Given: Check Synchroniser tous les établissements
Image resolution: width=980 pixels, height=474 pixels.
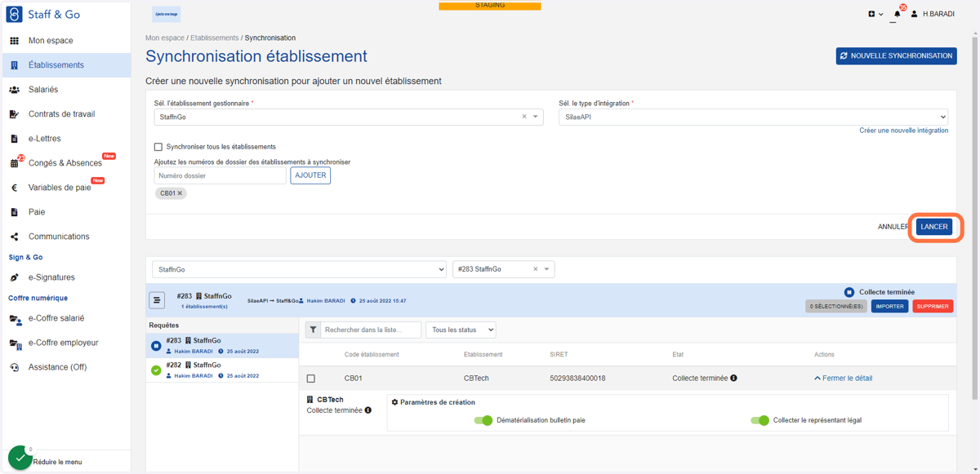Looking at the screenshot, I should click(158, 147).
